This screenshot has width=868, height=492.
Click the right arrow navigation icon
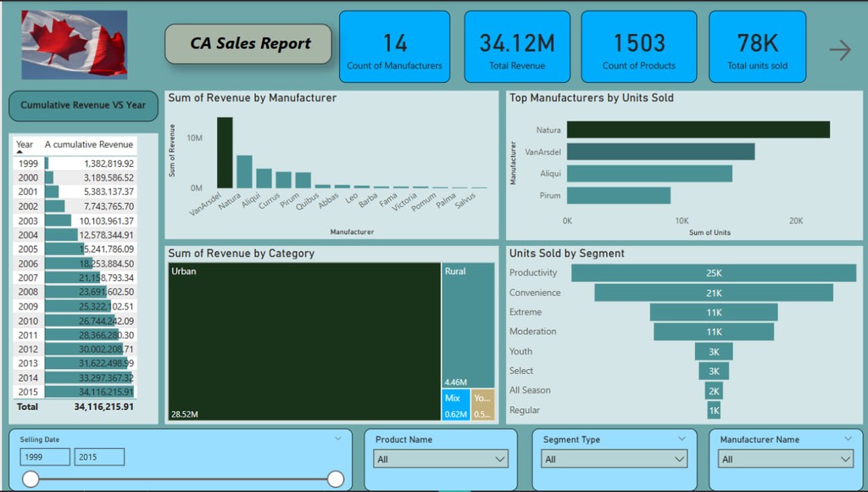(x=839, y=50)
